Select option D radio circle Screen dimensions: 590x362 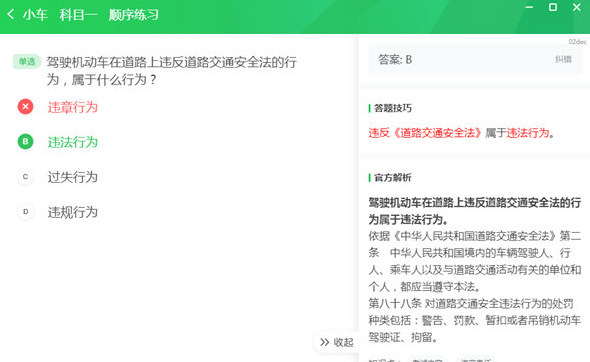25,211
